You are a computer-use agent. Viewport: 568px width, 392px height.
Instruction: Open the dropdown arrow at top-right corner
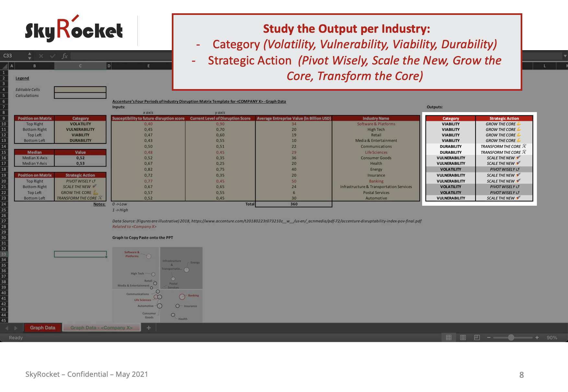coord(565,56)
